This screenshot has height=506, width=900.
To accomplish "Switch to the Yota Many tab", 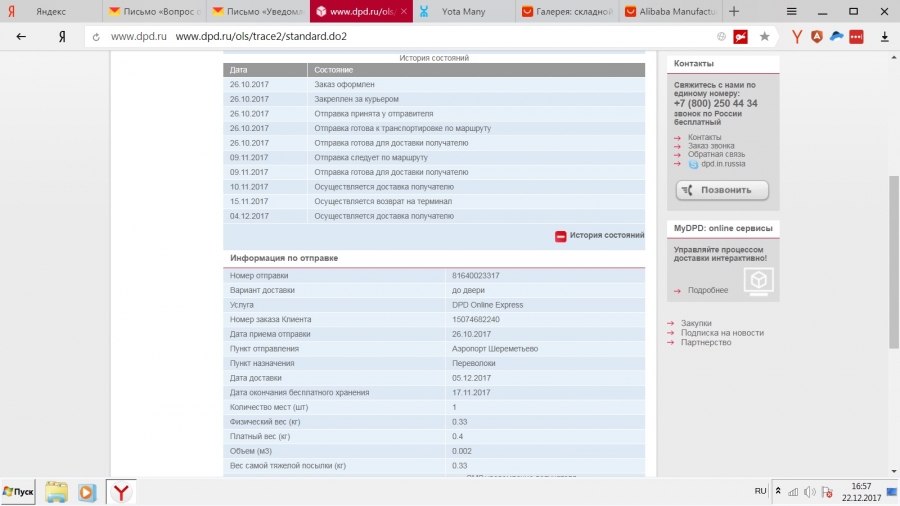I will pyautogui.click(x=464, y=11).
